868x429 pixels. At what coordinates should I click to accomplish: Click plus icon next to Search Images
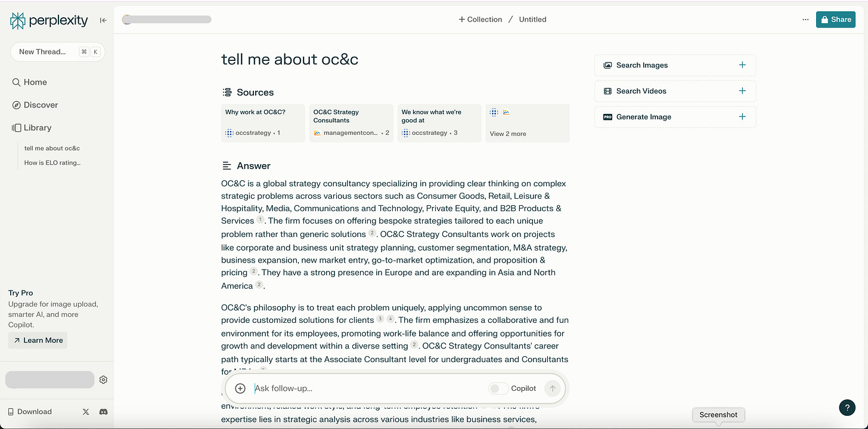[742, 65]
